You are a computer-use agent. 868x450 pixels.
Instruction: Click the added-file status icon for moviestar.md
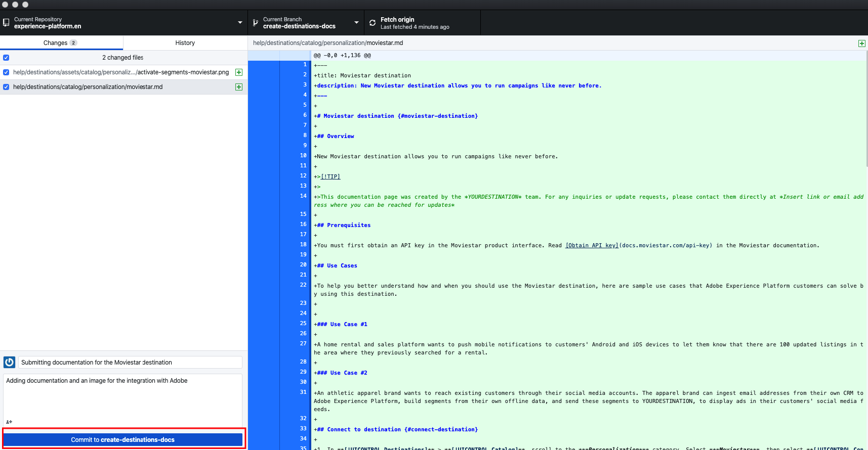(x=239, y=87)
